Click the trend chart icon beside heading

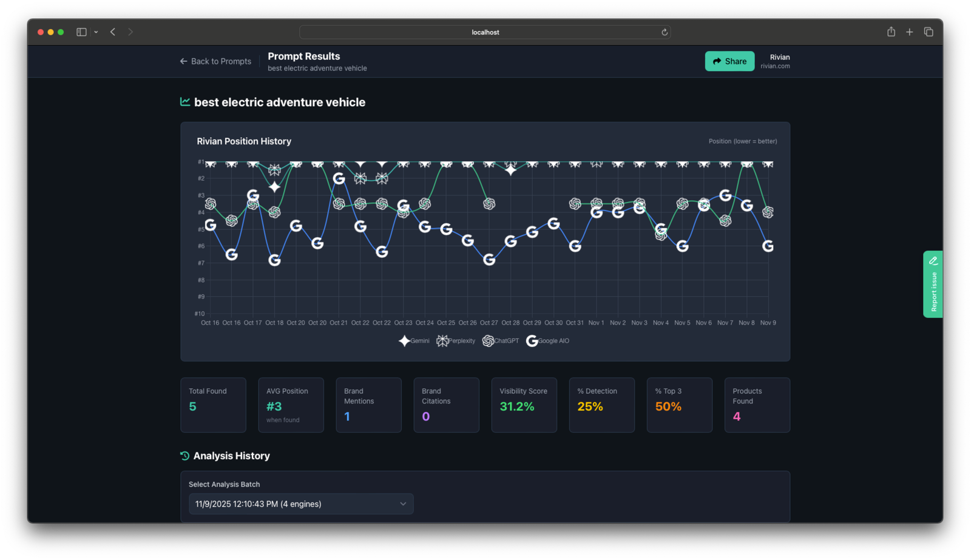(185, 102)
